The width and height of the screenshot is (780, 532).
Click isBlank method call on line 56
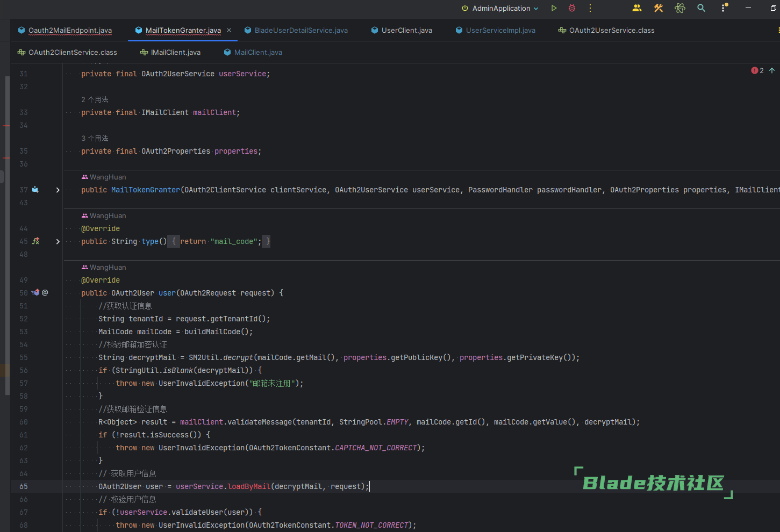pyautogui.click(x=178, y=370)
